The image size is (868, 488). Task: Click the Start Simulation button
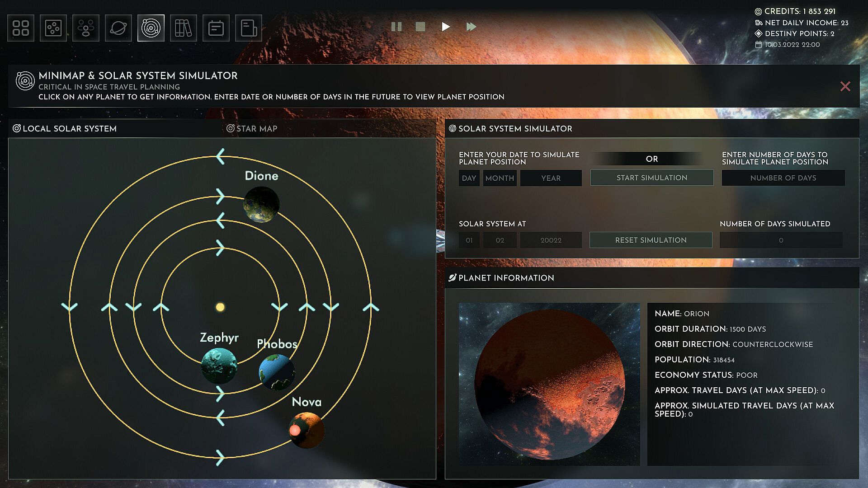click(x=651, y=178)
